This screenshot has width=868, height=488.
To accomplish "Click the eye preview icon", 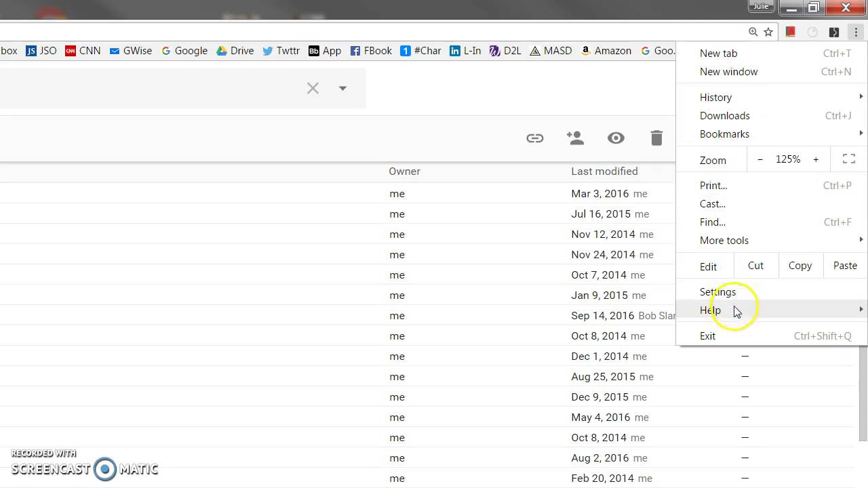I will pos(616,138).
